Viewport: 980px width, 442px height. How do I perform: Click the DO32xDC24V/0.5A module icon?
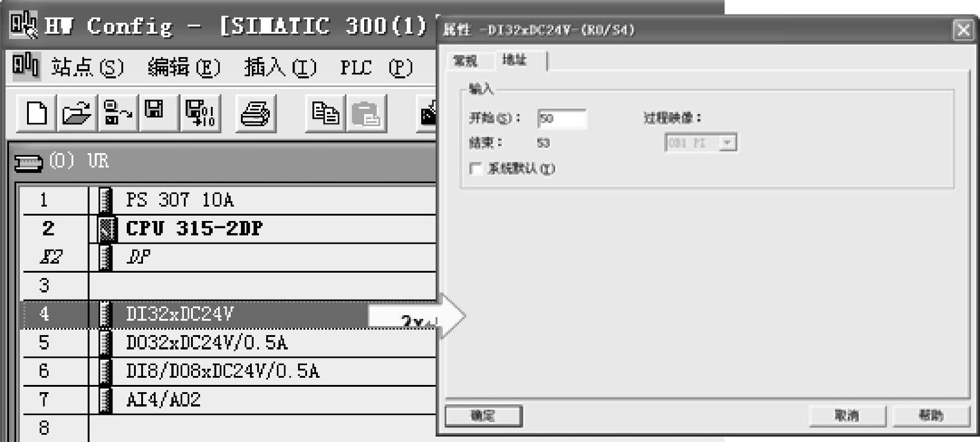[105, 343]
